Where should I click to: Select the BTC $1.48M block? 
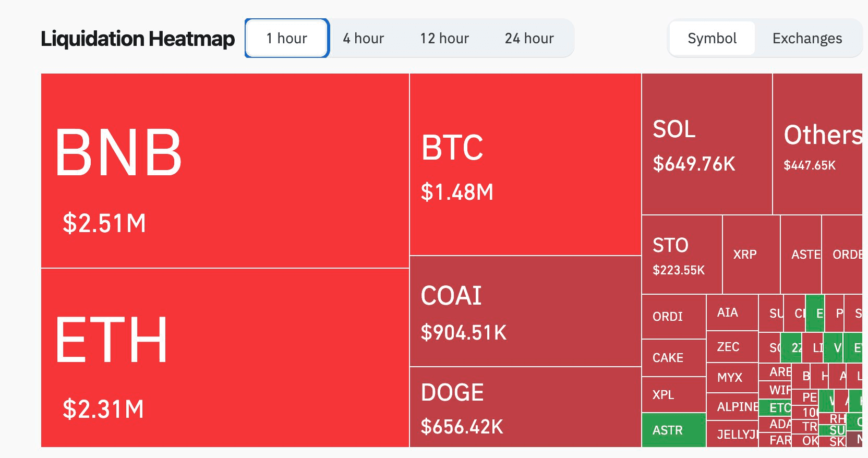525,164
